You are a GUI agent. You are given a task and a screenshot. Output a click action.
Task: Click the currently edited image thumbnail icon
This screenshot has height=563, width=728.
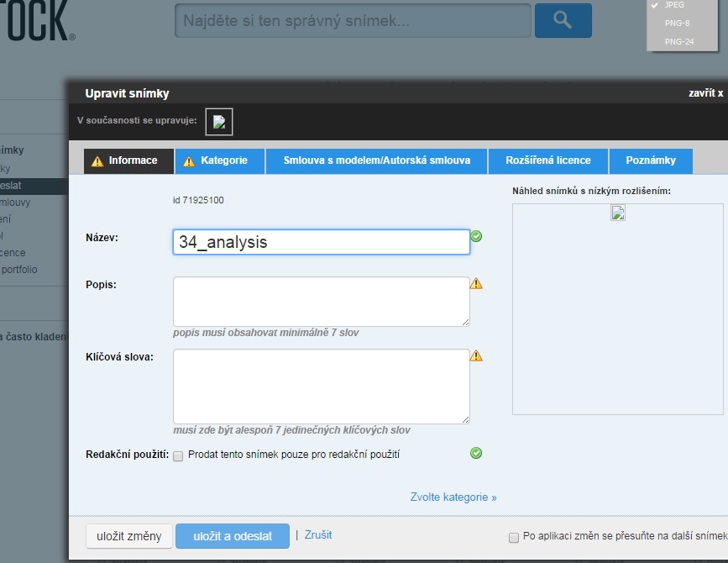coord(219,122)
